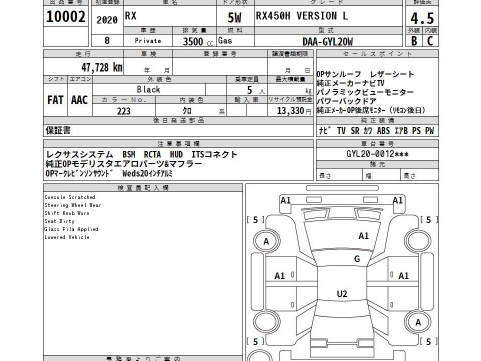The image size is (481, 361).
Task: Select note '純正OPモデリスタエアロパーツ&マフラー'
Action: point(124,164)
